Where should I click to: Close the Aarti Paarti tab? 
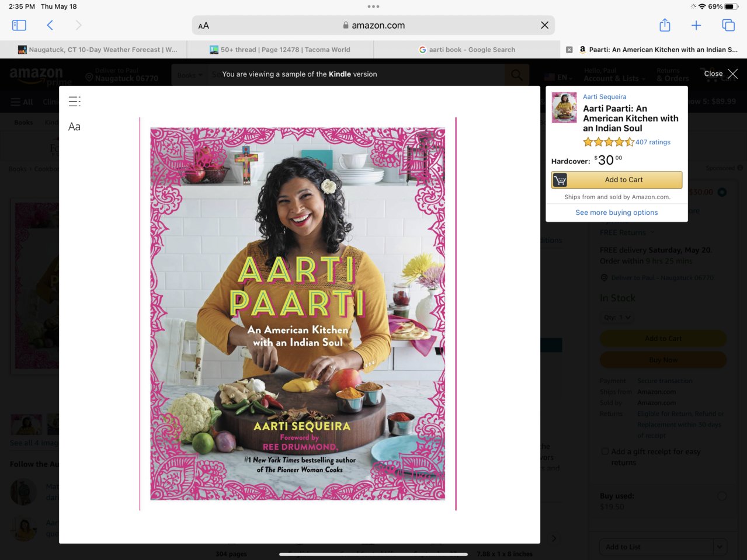[569, 50]
